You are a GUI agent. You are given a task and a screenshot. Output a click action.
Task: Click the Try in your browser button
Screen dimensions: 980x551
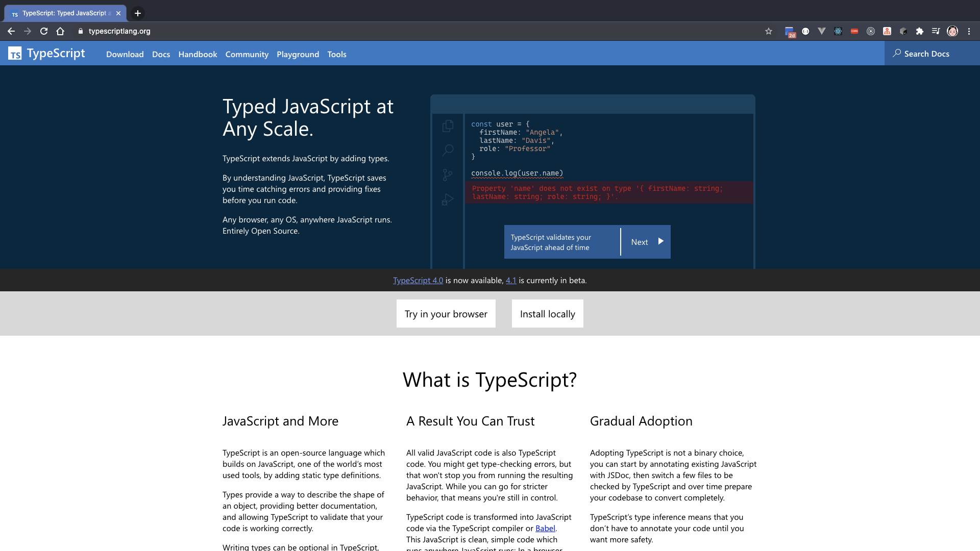pos(446,314)
